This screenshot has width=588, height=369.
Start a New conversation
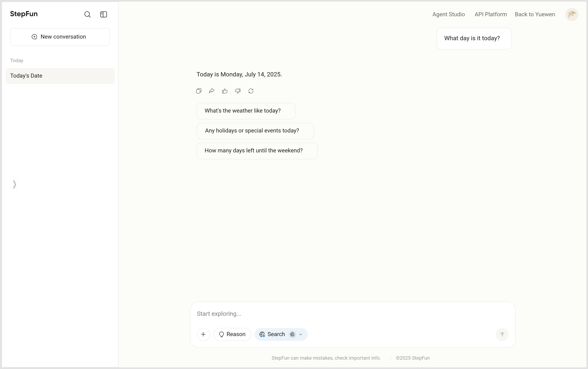(60, 37)
